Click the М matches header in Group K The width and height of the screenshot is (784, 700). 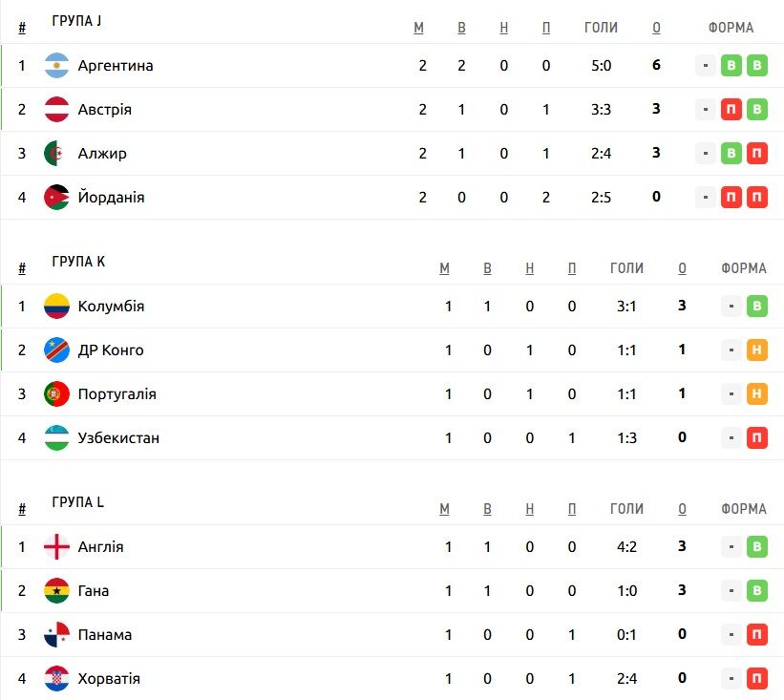click(444, 268)
